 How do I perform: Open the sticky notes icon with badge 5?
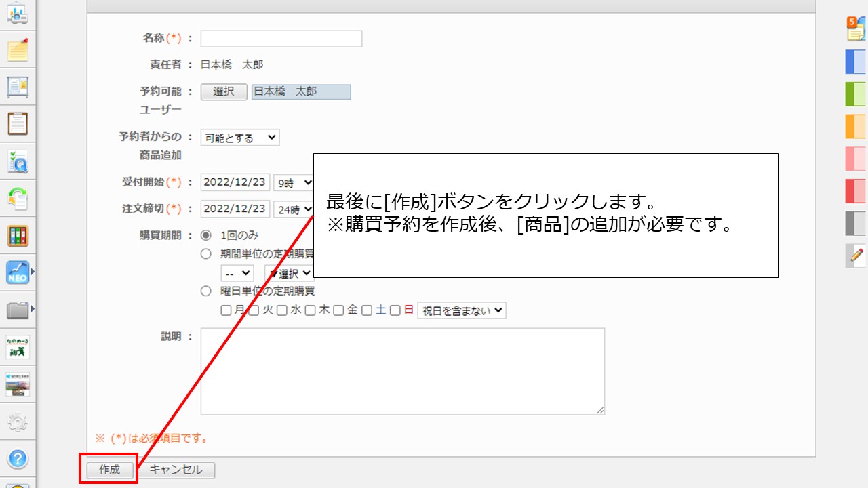[x=856, y=28]
